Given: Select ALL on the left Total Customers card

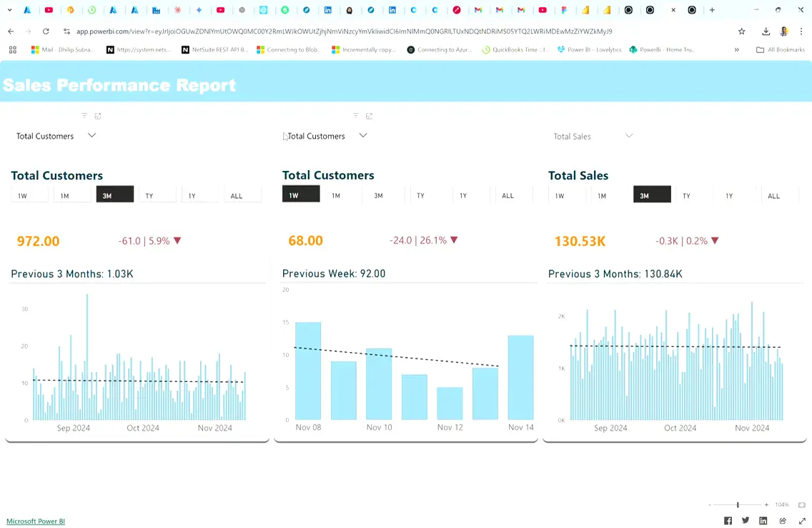Looking at the screenshot, I should click(x=242, y=195).
